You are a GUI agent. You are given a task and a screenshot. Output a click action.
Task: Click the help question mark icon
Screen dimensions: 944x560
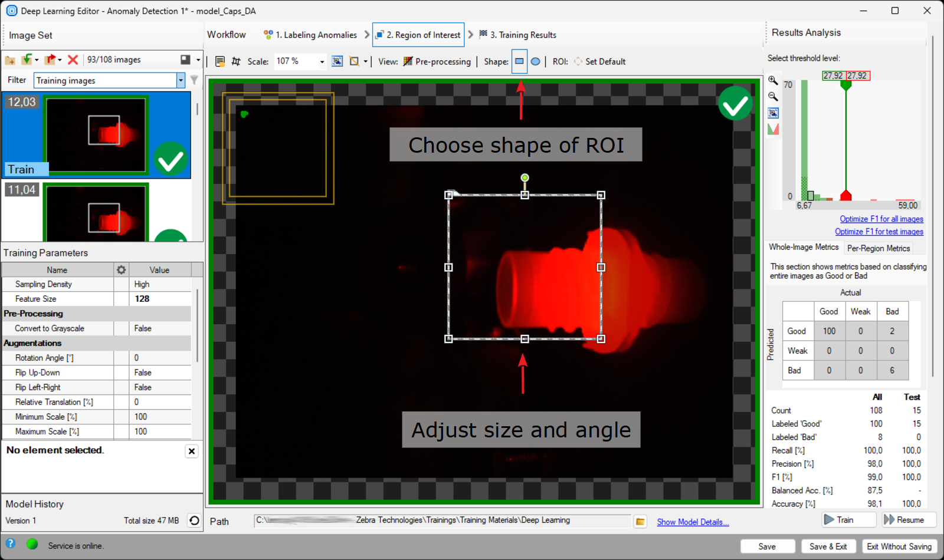click(x=11, y=544)
